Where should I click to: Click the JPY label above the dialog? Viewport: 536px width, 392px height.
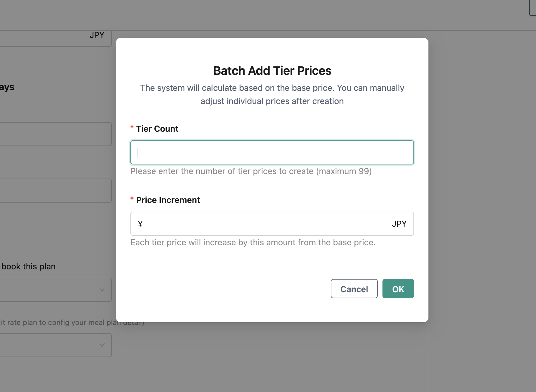click(x=97, y=35)
